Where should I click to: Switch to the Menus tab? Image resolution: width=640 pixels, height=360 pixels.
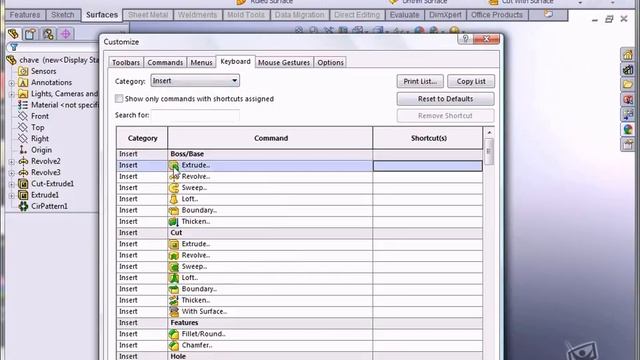point(201,62)
